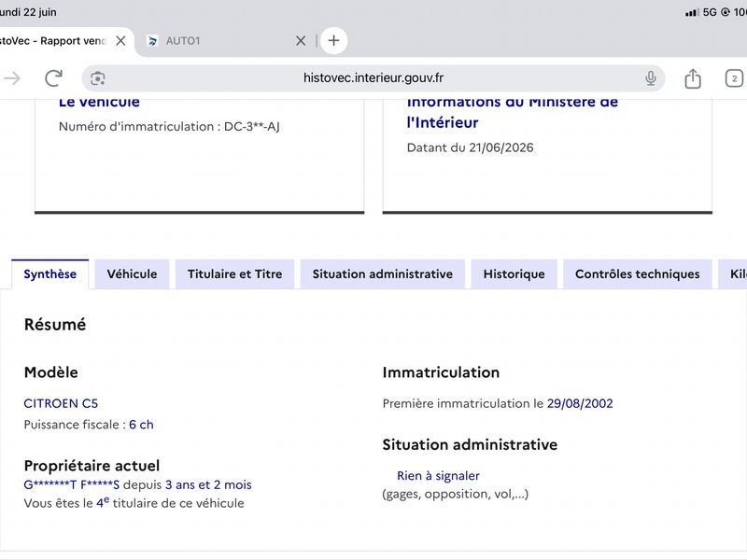
Task: Select the Synthèse tab
Action: point(50,274)
